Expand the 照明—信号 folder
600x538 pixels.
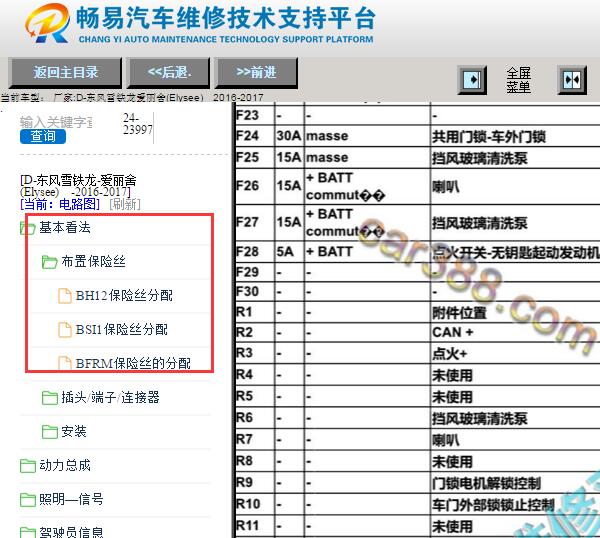[71, 499]
